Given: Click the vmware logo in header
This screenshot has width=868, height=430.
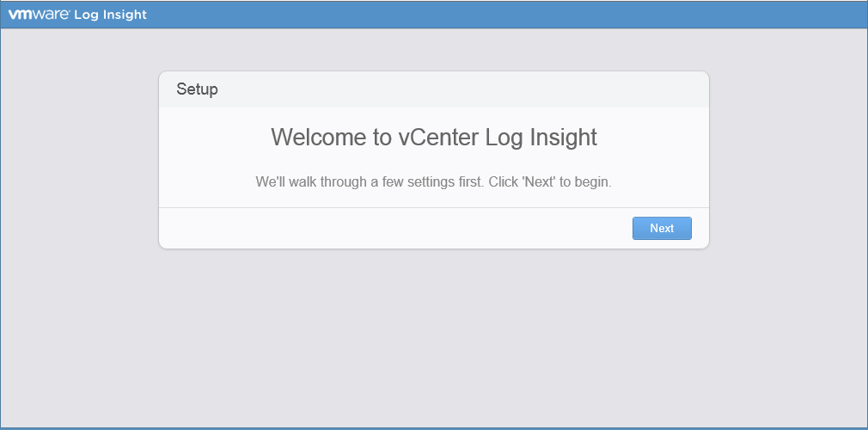Looking at the screenshot, I should coord(39,15).
